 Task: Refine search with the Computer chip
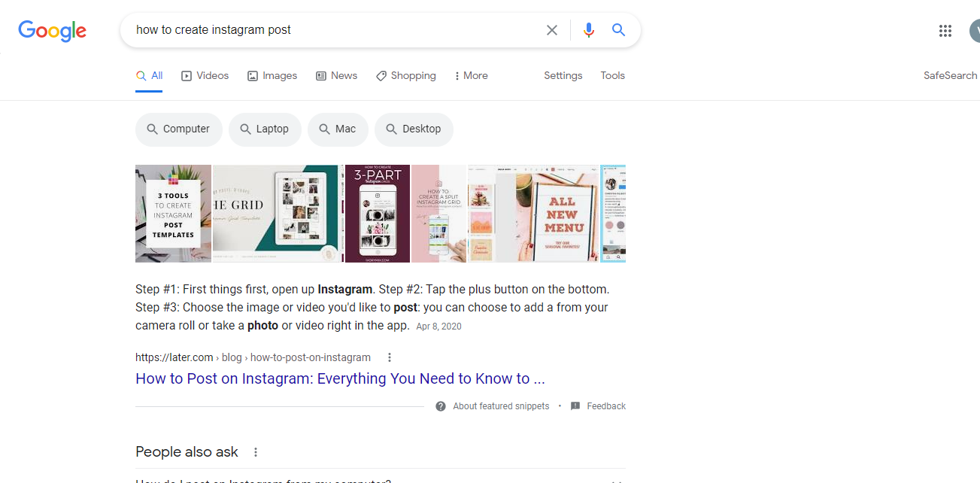pyautogui.click(x=179, y=129)
